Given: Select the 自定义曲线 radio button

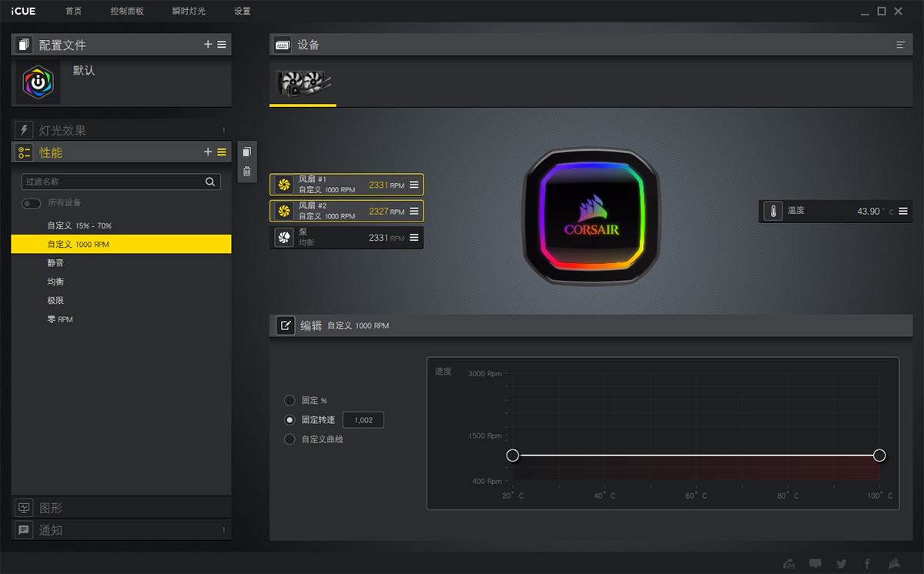Looking at the screenshot, I should point(290,439).
